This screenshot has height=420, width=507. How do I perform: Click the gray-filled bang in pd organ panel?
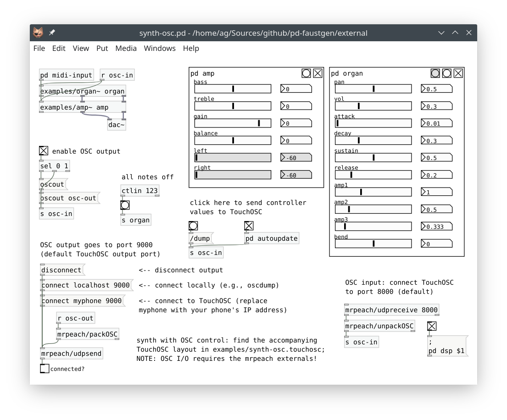(435, 73)
